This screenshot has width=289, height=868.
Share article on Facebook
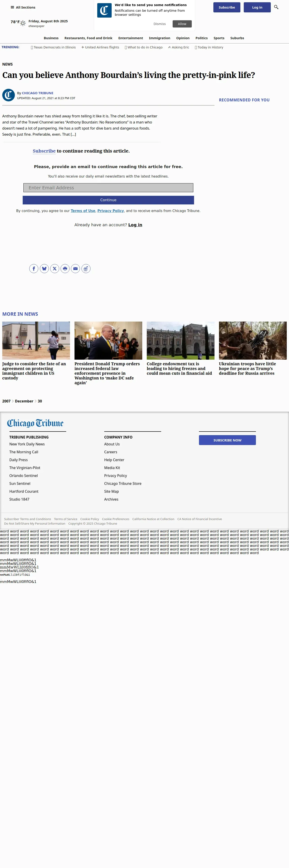(34, 269)
